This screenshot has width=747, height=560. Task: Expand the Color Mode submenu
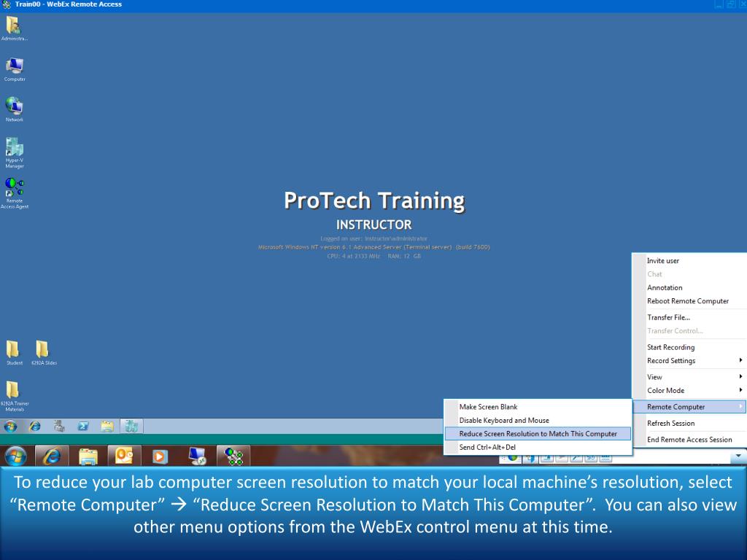point(689,390)
